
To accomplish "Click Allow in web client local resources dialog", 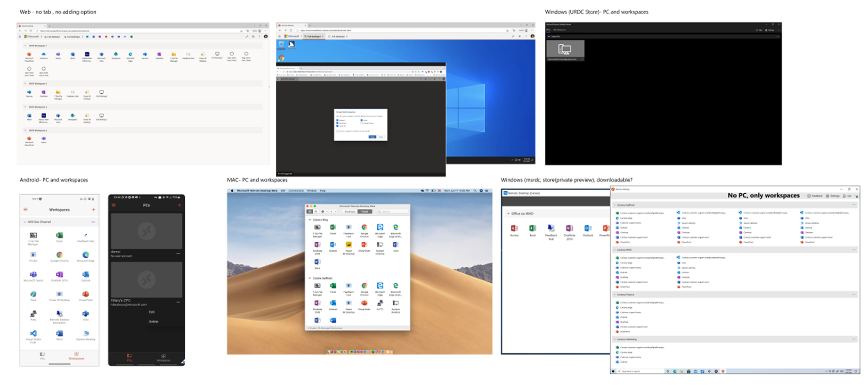I will [372, 137].
